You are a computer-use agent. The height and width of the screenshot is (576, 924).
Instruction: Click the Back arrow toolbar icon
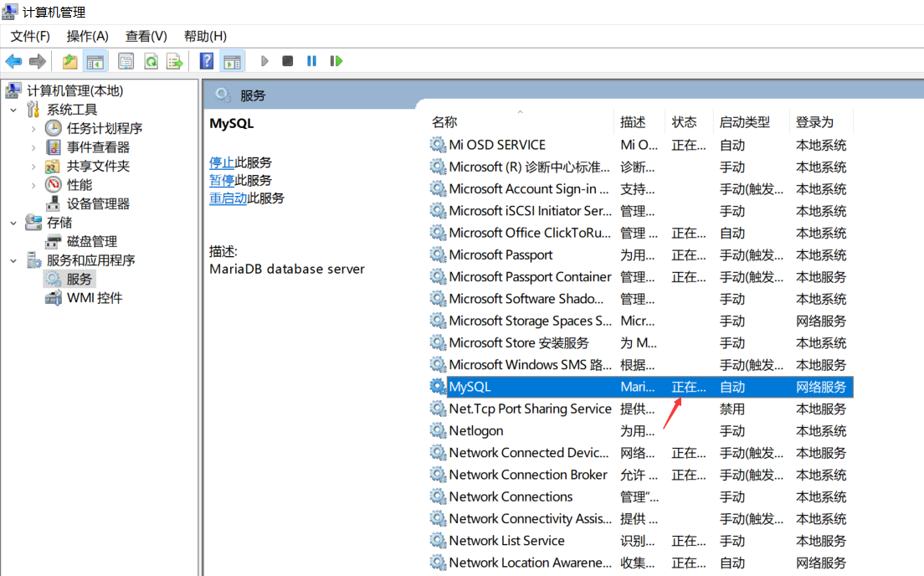click(x=13, y=61)
